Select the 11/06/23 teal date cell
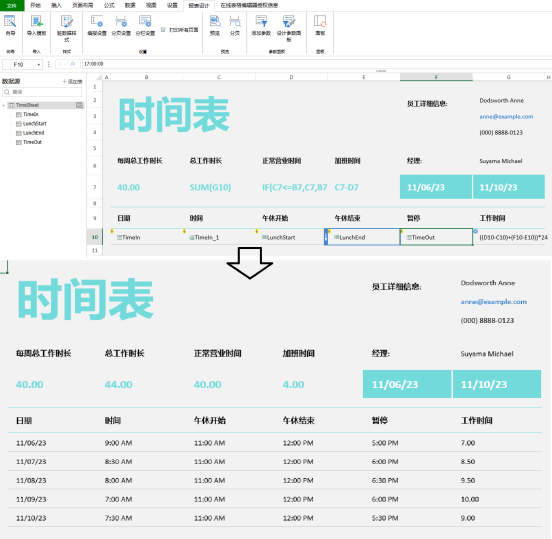Viewport: 552px width, 539px height. (x=436, y=187)
